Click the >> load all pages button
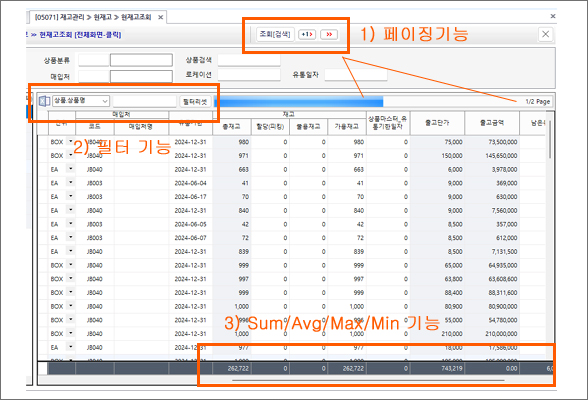588x400 pixels. click(329, 34)
